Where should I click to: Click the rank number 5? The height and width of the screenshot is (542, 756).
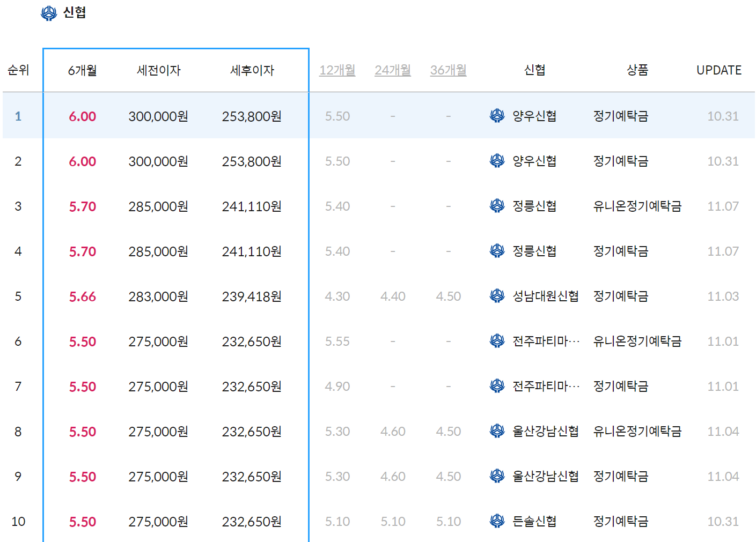(x=18, y=296)
